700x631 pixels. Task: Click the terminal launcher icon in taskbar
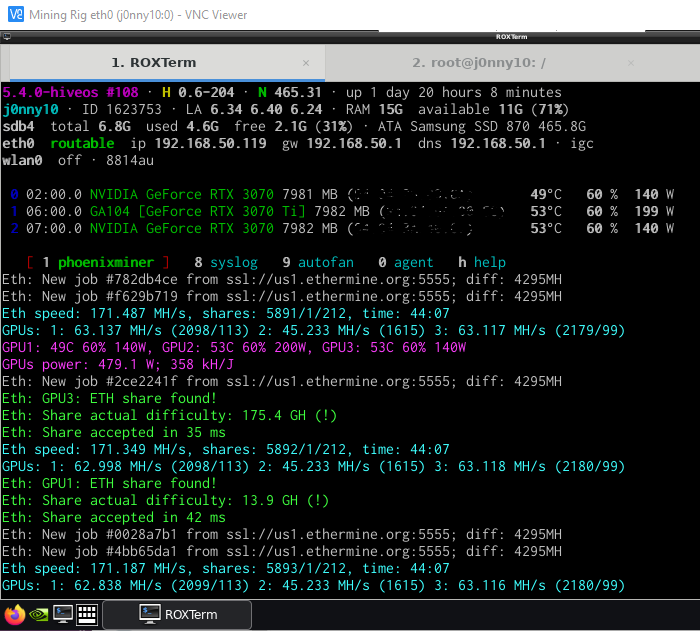(x=62, y=614)
